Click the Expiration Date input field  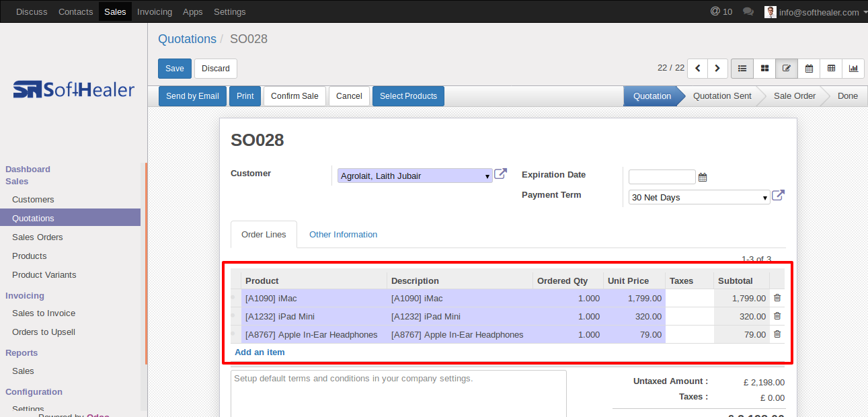pyautogui.click(x=662, y=177)
